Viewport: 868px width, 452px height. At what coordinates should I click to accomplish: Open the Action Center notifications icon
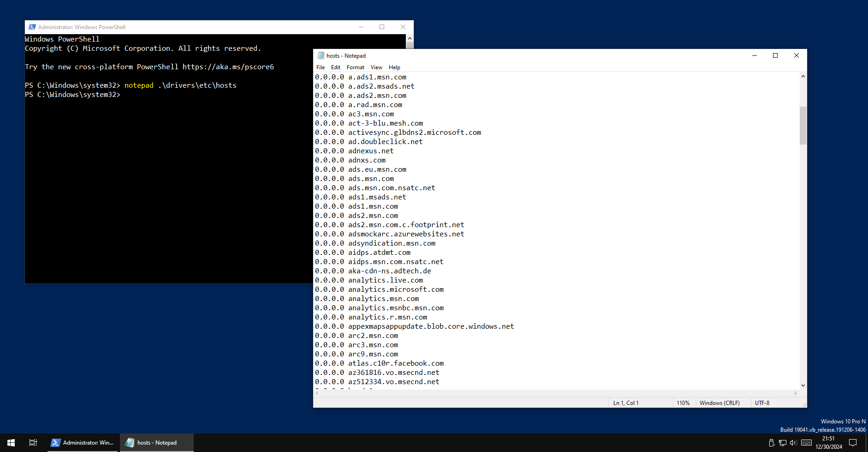pos(853,443)
